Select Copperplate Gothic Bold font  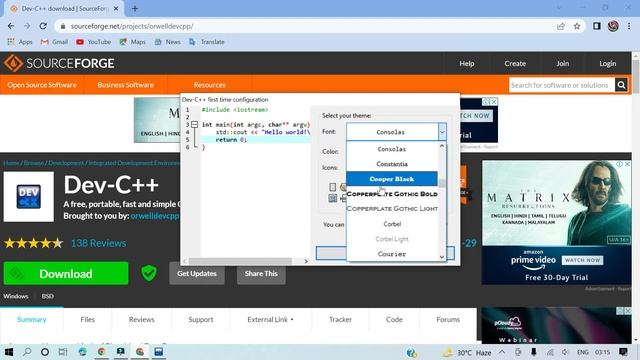(392, 194)
